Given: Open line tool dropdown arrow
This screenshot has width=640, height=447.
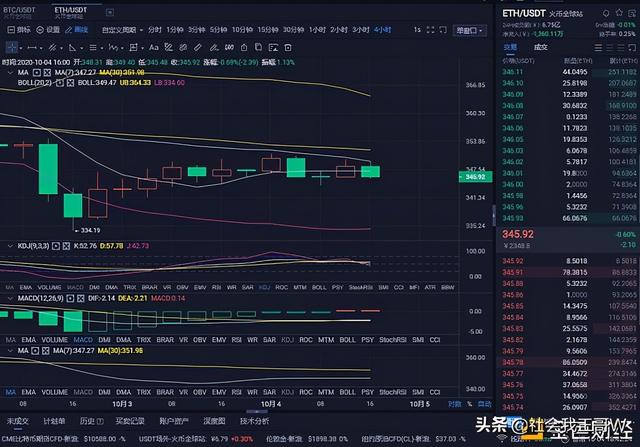Looking at the screenshot, I should click(x=41, y=48).
